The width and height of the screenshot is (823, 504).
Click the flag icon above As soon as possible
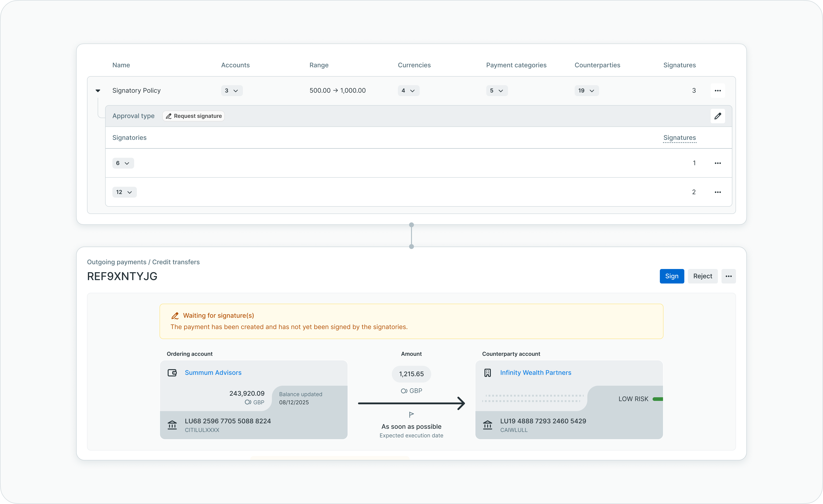[x=411, y=414]
